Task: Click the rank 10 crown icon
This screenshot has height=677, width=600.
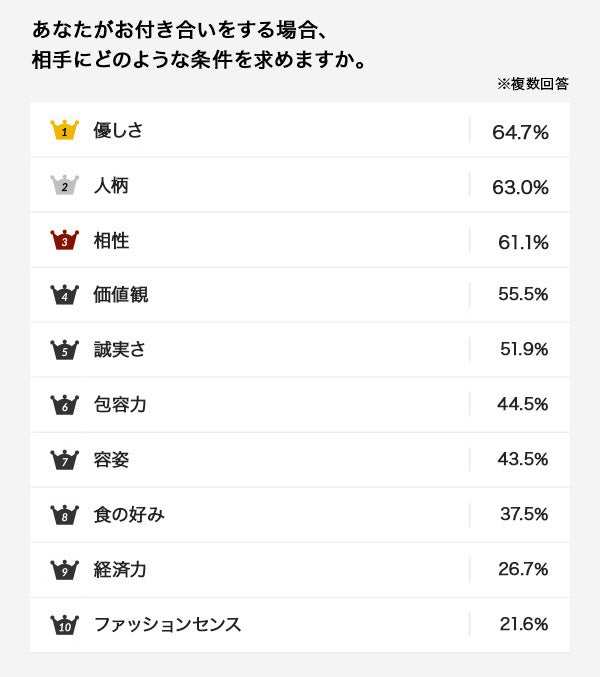Action: 64,625
